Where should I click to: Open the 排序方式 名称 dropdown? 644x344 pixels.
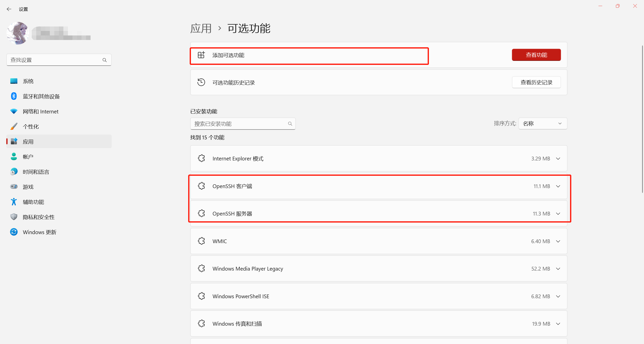pyautogui.click(x=543, y=123)
